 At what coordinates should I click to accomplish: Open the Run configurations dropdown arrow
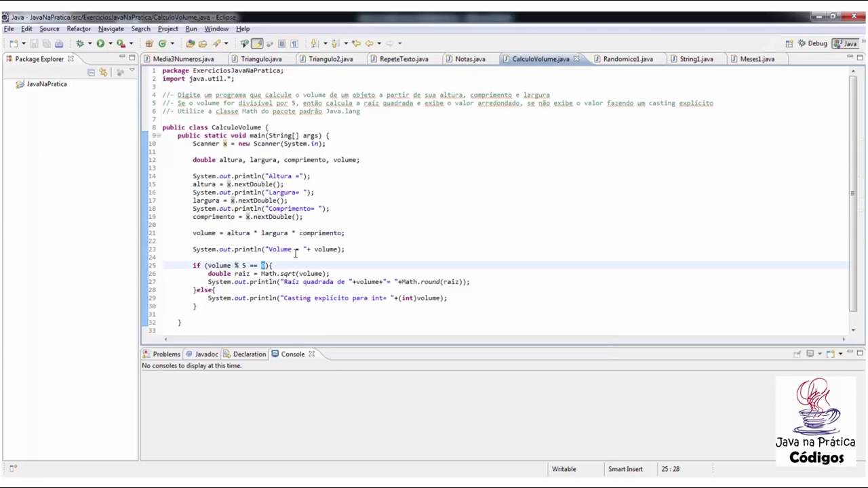tap(110, 43)
